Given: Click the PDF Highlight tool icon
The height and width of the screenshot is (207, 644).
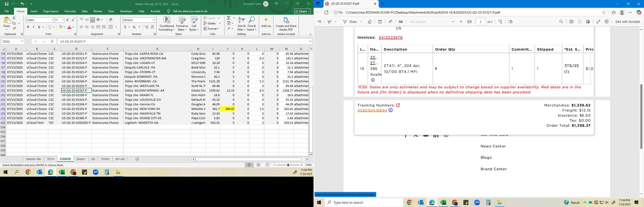Looking at the screenshot, I should tap(329, 22).
